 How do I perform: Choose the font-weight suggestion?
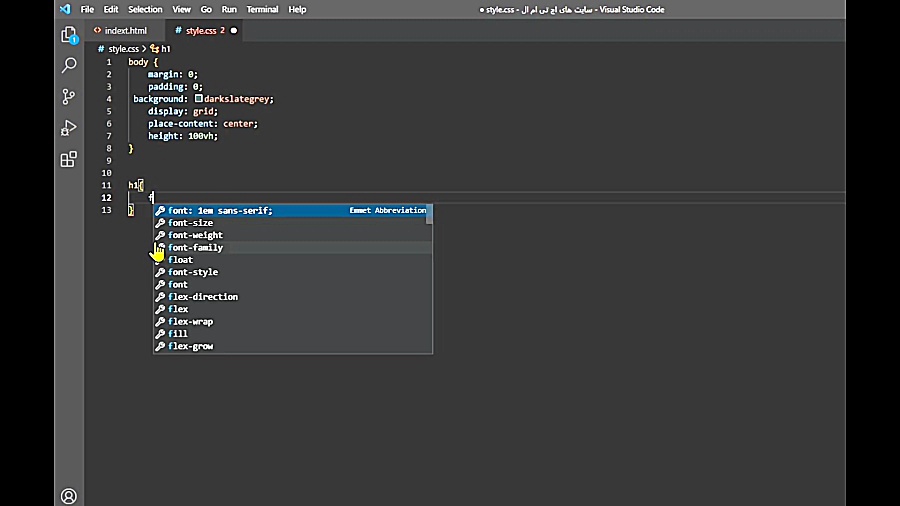(x=293, y=235)
